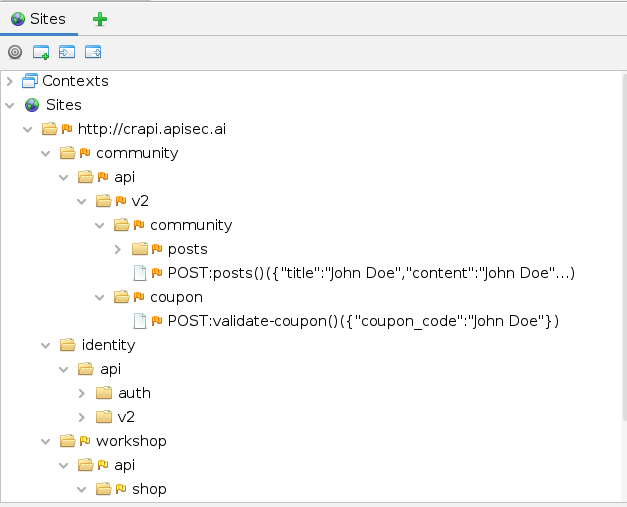Click the green plus add-tab icon
This screenshot has height=507, width=627.
(100, 19)
